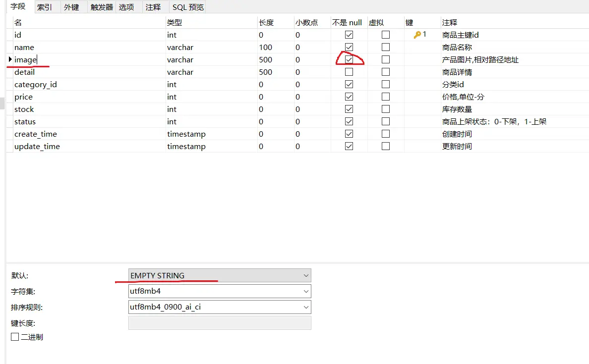Toggle not null for category_id
Viewport: 589px width, 364px height.
click(x=349, y=84)
